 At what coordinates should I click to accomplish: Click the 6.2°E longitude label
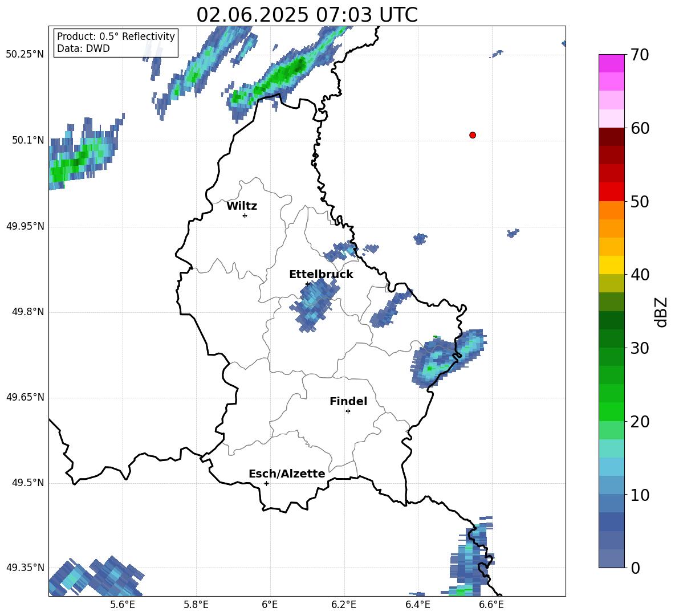344,605
